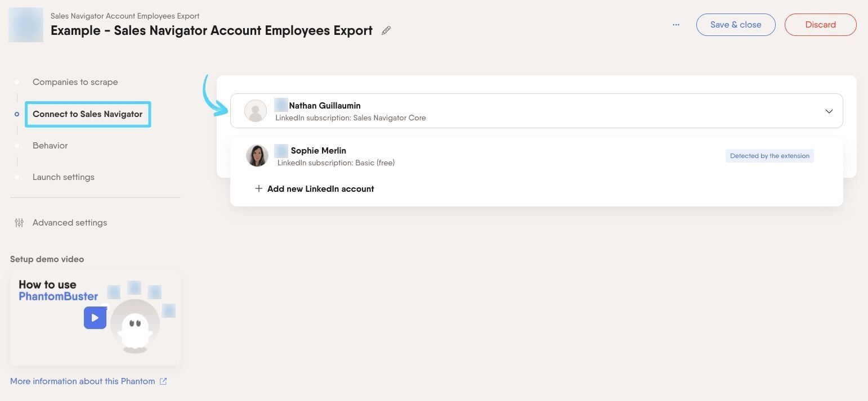Click Sales Navigator Account Employees Export subtitle
Viewport: 868px width, 401px height.
(x=125, y=16)
